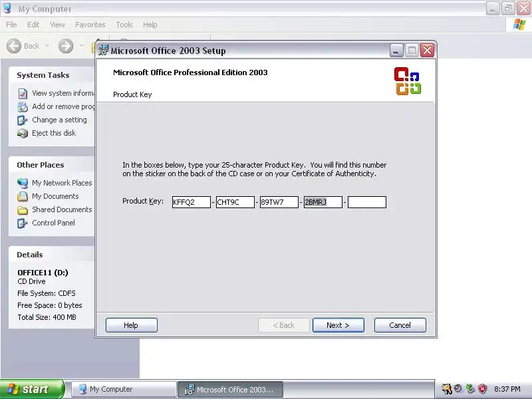Collapse the Other Places panel header
The height and width of the screenshot is (399, 532).
coord(52,165)
